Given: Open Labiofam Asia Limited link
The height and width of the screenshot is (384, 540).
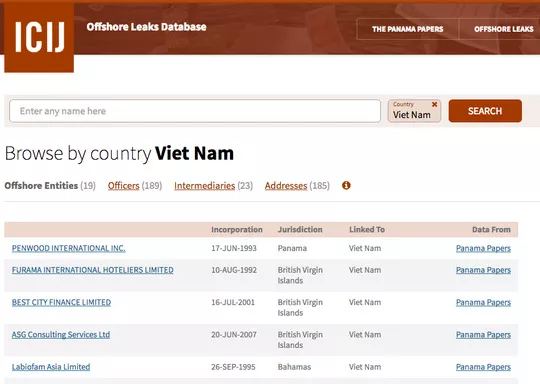Looking at the screenshot, I should (51, 367).
